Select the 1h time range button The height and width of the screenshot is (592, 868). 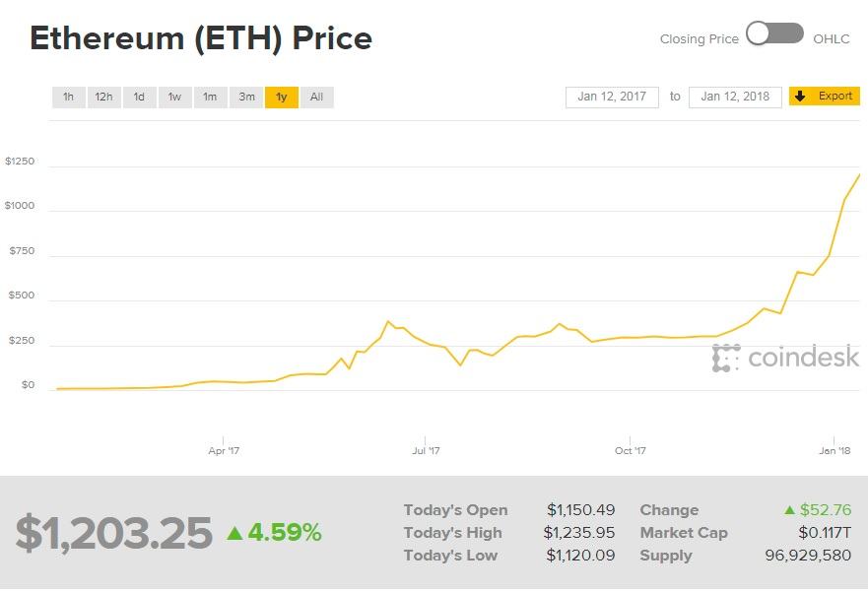[67, 97]
